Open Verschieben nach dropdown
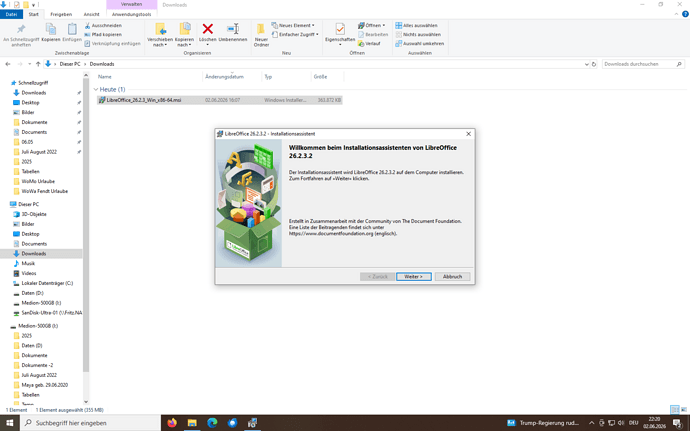This screenshot has width=690, height=431. click(x=160, y=42)
